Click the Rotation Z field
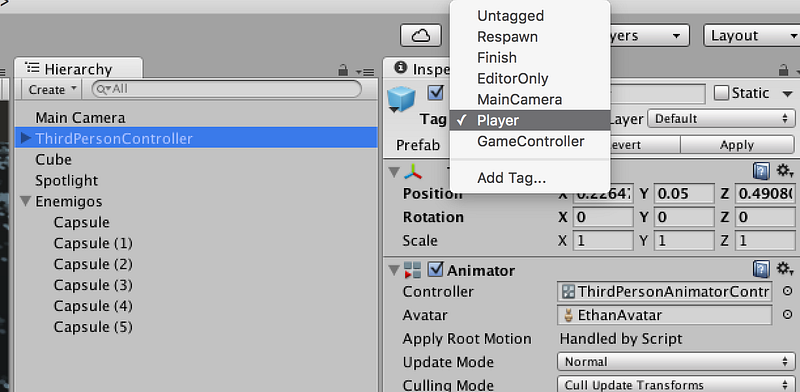Viewport: 800px width, 392px height. [x=765, y=217]
